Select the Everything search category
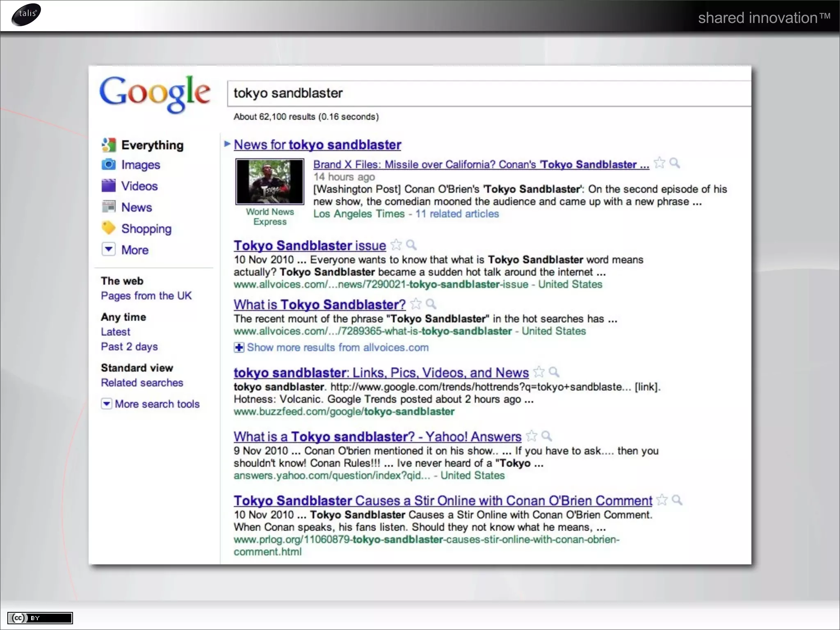The image size is (840, 630). point(152,145)
